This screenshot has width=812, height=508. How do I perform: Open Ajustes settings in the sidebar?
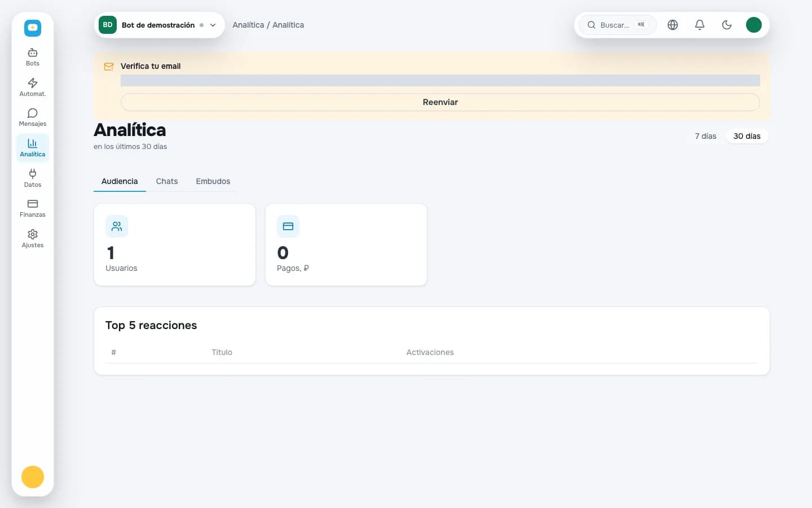pos(33,239)
